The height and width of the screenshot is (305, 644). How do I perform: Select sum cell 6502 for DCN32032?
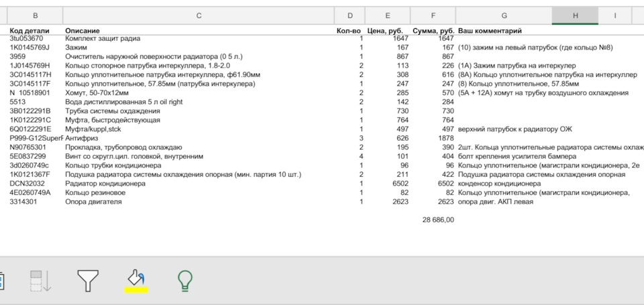445,184
